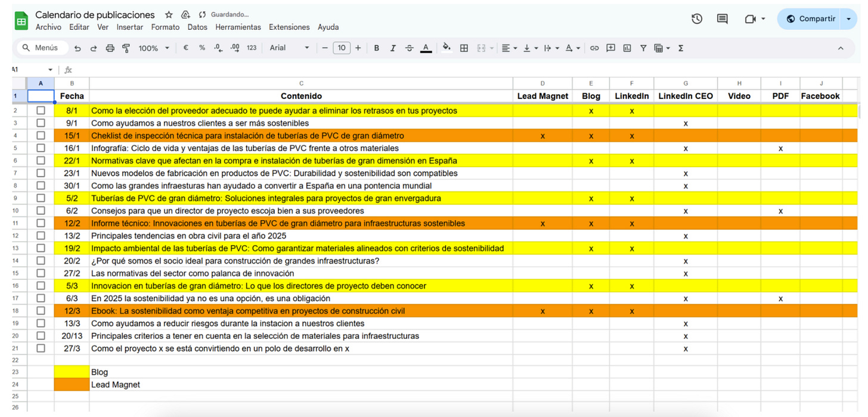Viewport: 868px width, 417px height.
Task: Collapse the toolbar with the chevron
Action: pos(841,48)
